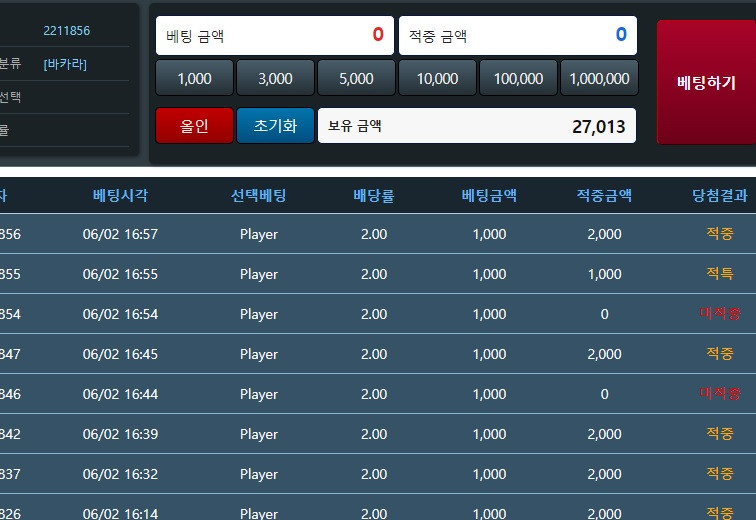The image size is (756, 520).
Task: Reset the bet with the 초기화 button
Action: [275, 126]
